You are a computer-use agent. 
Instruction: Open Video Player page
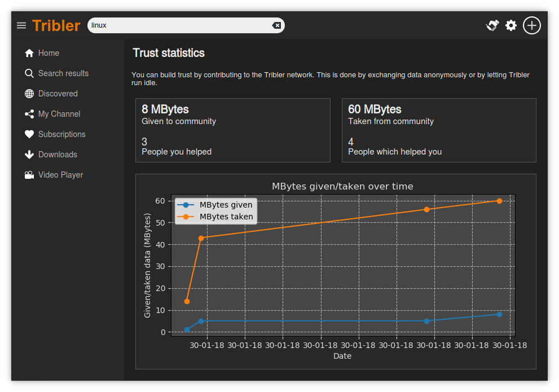pos(60,175)
